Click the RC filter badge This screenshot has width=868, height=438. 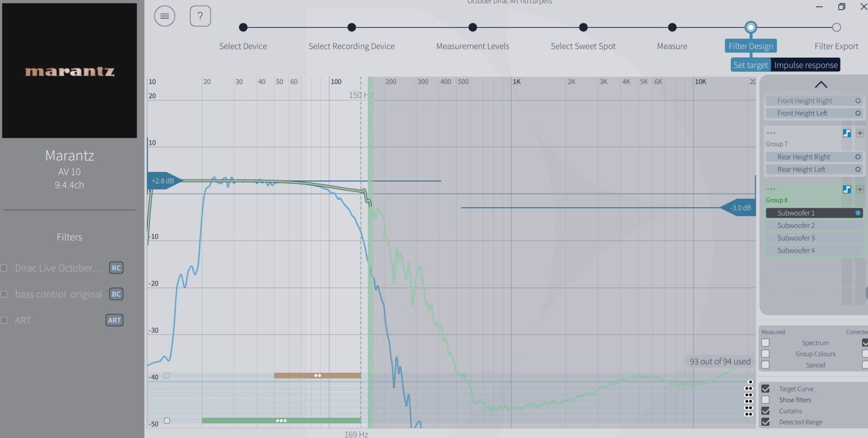point(116,268)
